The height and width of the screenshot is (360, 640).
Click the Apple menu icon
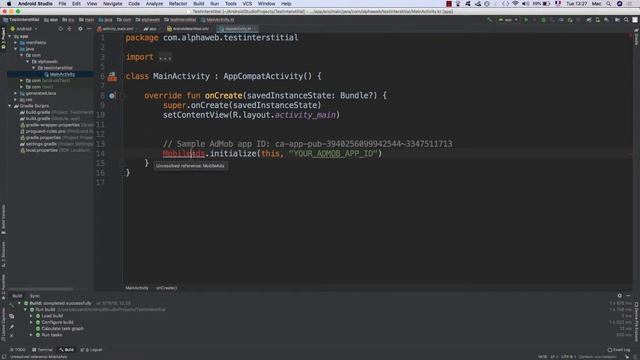9,4
